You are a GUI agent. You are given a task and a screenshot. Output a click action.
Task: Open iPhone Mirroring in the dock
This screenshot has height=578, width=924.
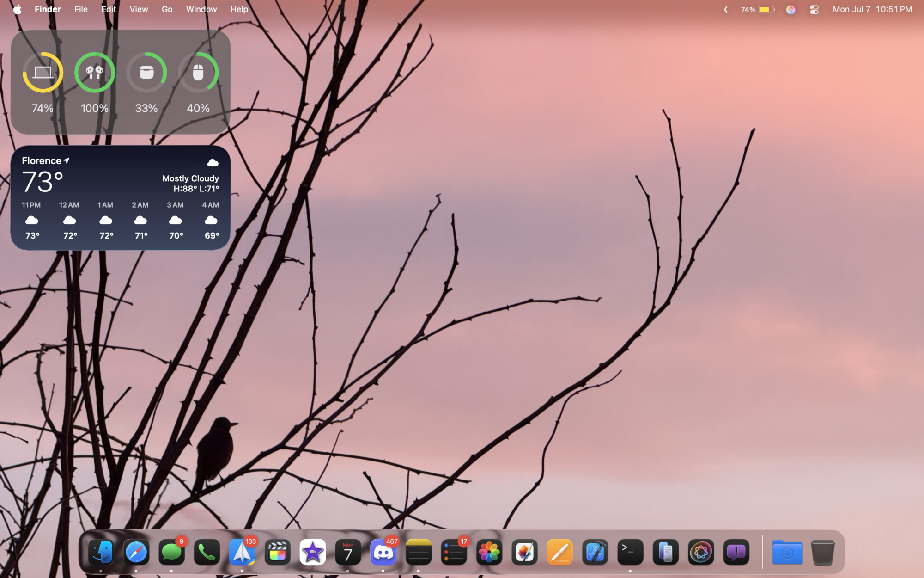tap(666, 552)
